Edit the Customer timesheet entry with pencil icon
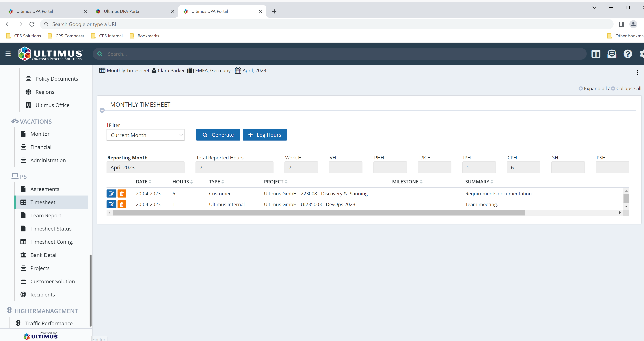 [x=111, y=193]
